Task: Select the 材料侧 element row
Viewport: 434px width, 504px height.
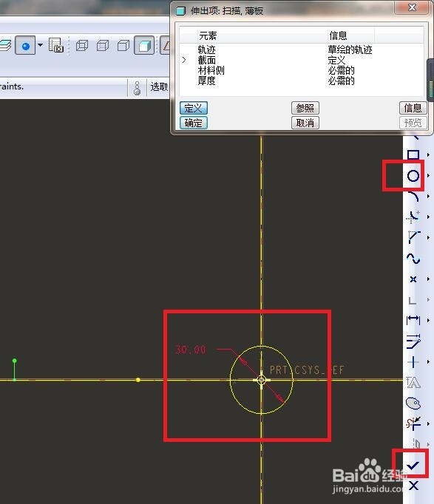Action: (x=301, y=70)
